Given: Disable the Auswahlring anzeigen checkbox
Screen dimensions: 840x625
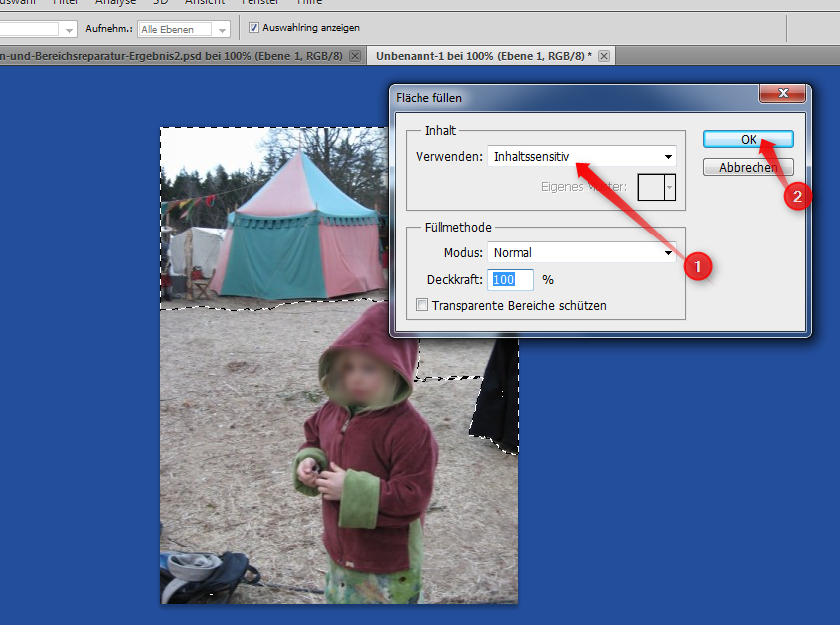Looking at the screenshot, I should click(x=253, y=28).
